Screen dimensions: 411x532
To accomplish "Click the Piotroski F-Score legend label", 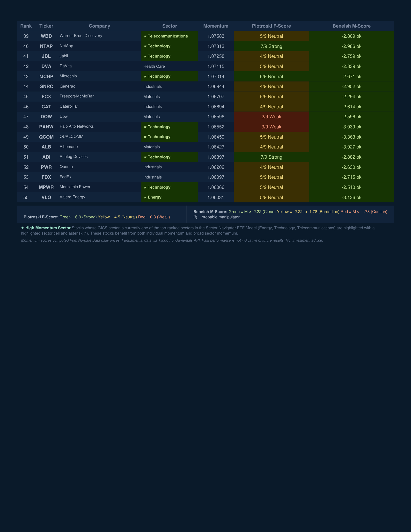I will [x=41, y=217].
